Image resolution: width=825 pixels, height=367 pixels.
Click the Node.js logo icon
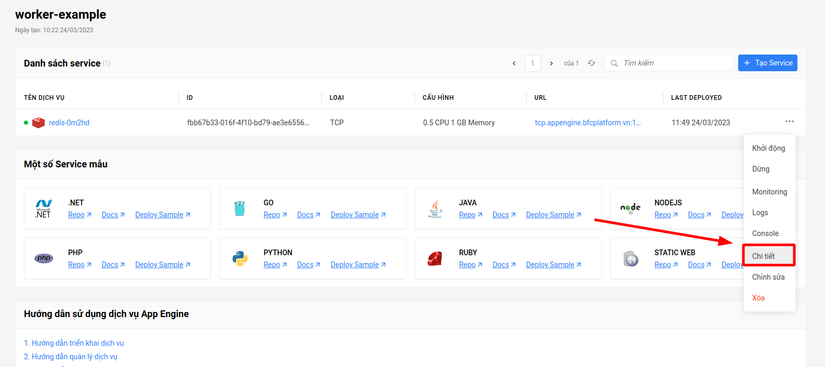tap(630, 209)
